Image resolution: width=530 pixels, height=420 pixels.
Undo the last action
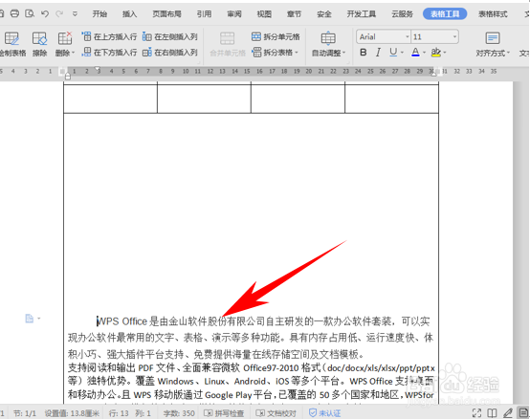pos(45,13)
